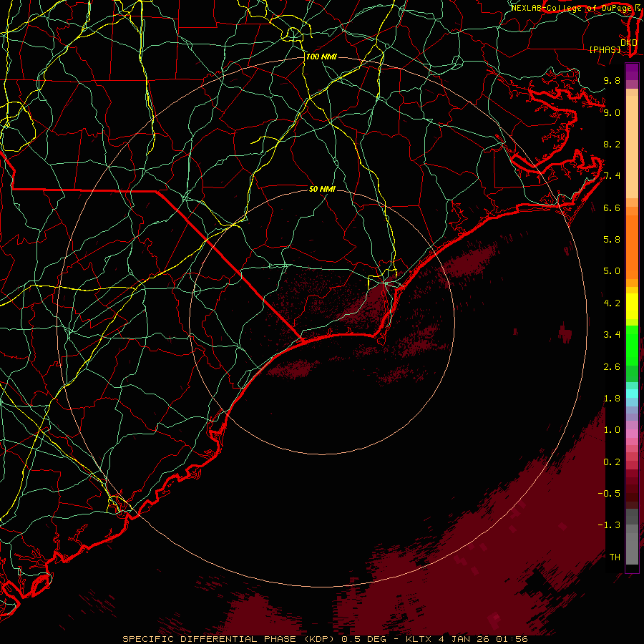Click the 5.0 value on the color scale
This screenshot has height=644, width=644.
tap(612, 271)
